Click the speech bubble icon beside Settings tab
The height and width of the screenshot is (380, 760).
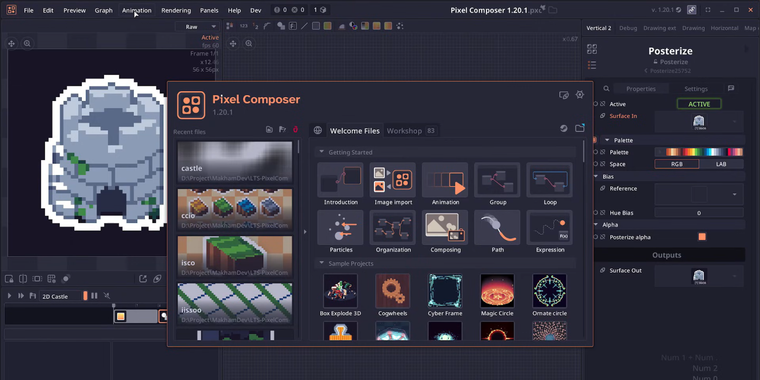click(731, 88)
